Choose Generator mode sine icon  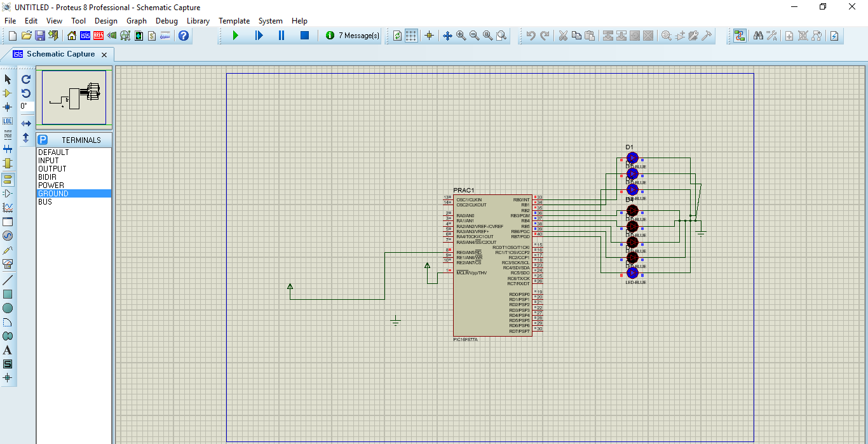pos(8,236)
